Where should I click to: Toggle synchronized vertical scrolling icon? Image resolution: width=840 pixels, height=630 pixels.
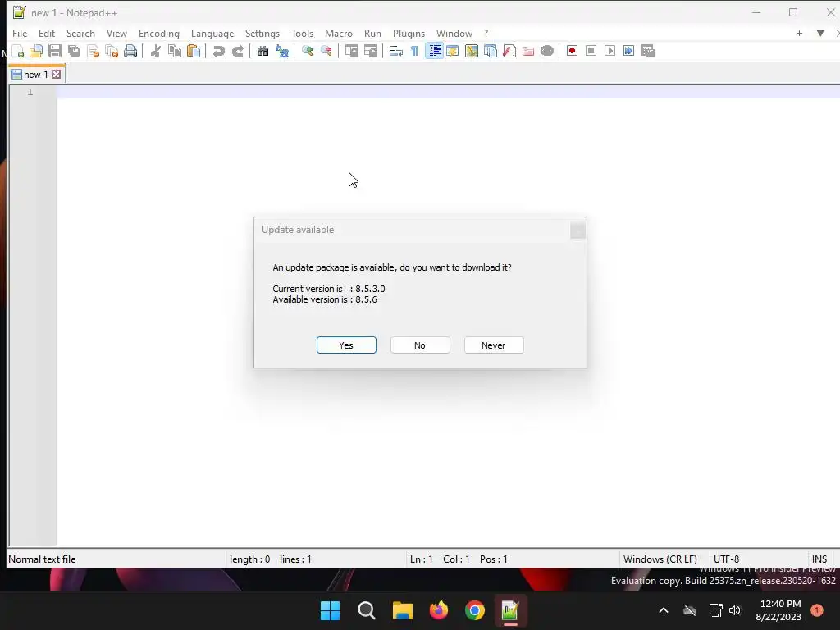tap(351, 51)
